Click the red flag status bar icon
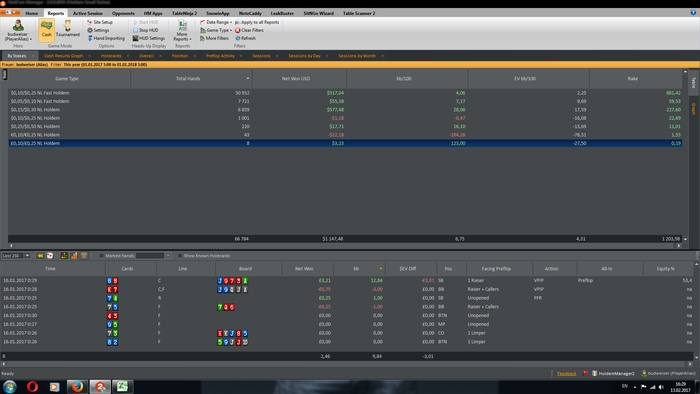This screenshot has height=394, width=700. click(x=585, y=373)
